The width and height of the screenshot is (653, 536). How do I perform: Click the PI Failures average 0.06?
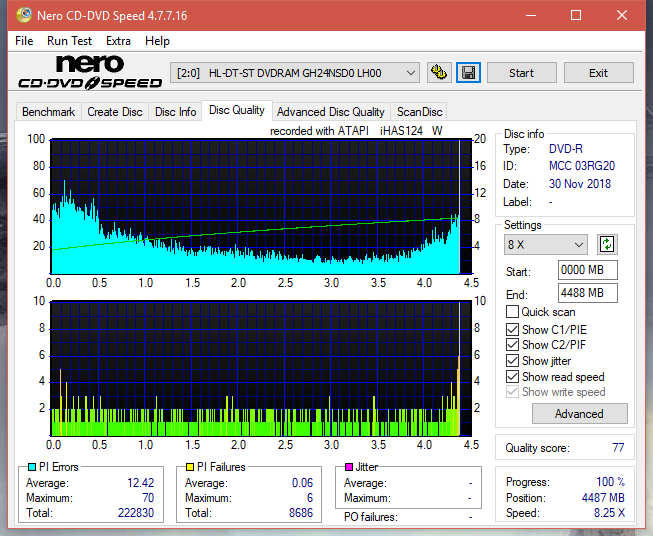point(302,483)
